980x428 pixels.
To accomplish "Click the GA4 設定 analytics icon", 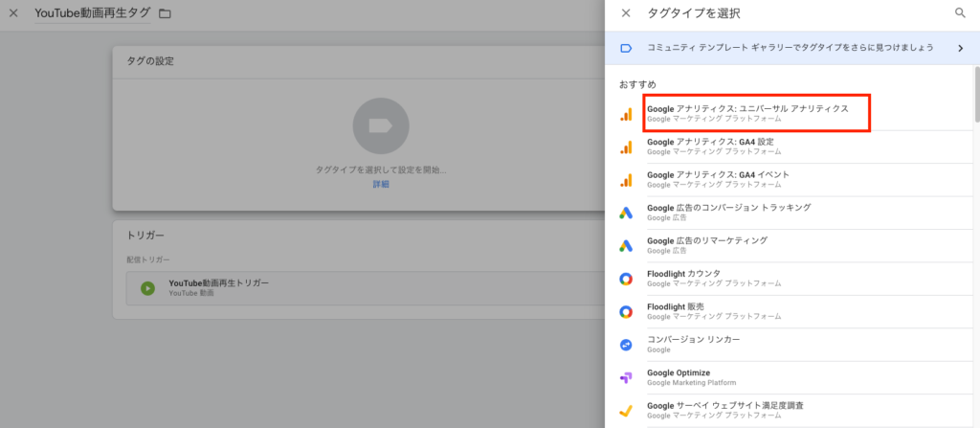I will click(x=626, y=147).
